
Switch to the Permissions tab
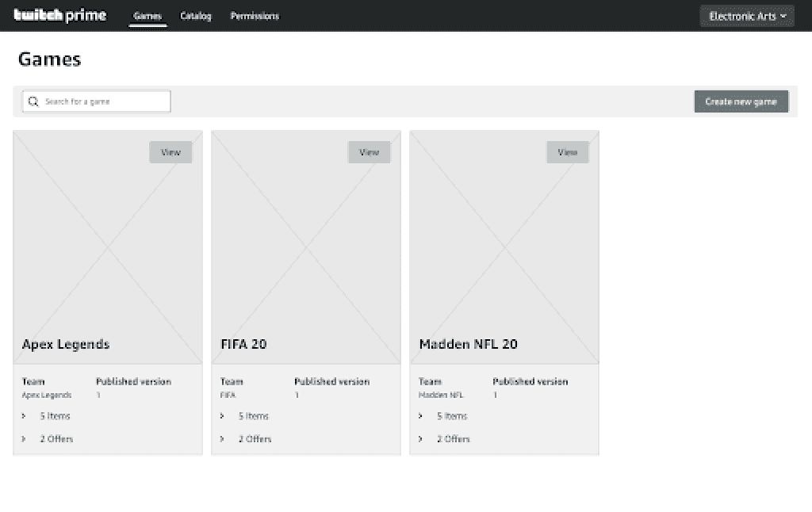(255, 16)
